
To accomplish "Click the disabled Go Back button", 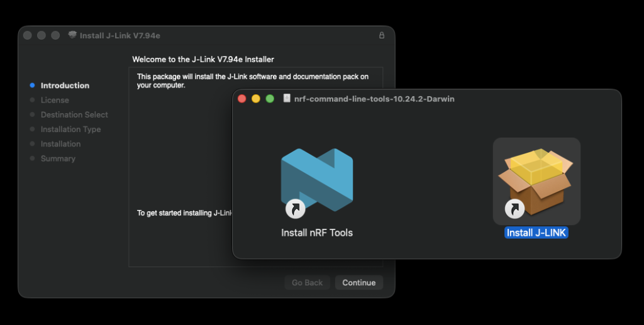I will pyautogui.click(x=307, y=282).
